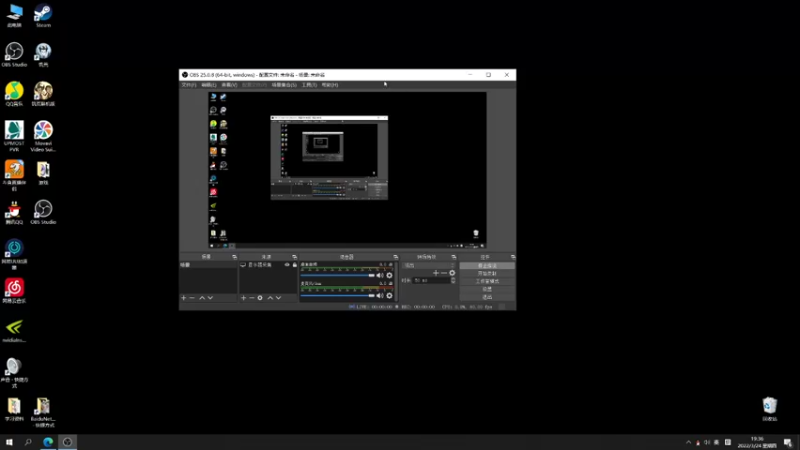800x450 pixels.
Task: Add a scene transition with plus icon
Action: click(436, 273)
